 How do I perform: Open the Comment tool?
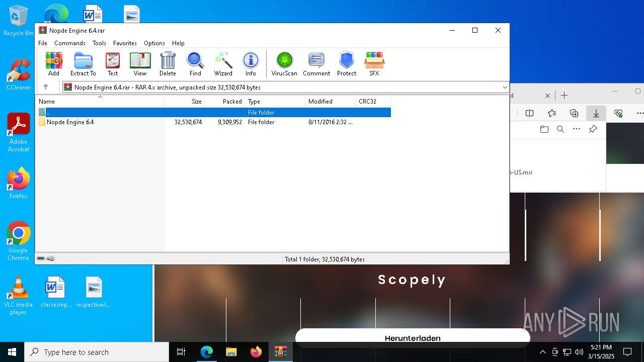click(x=316, y=64)
